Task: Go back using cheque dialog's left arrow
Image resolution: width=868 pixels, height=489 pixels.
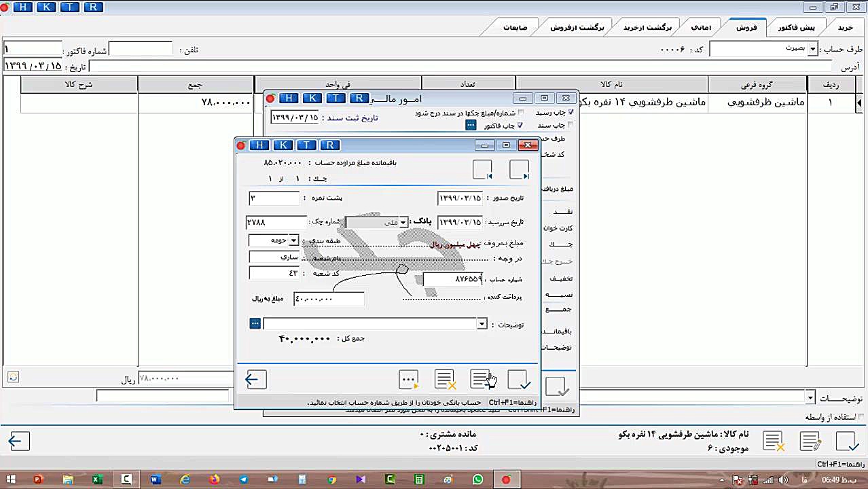Action: (255, 380)
